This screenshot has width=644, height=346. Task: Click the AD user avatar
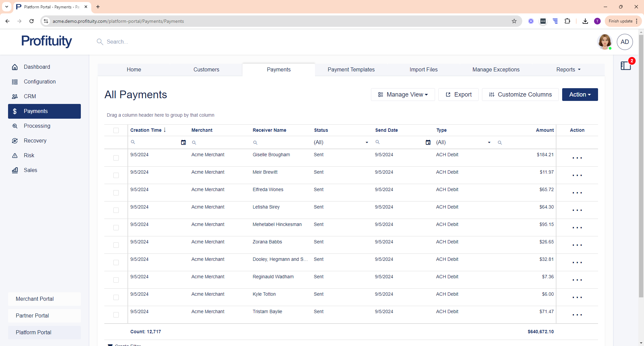click(x=625, y=42)
